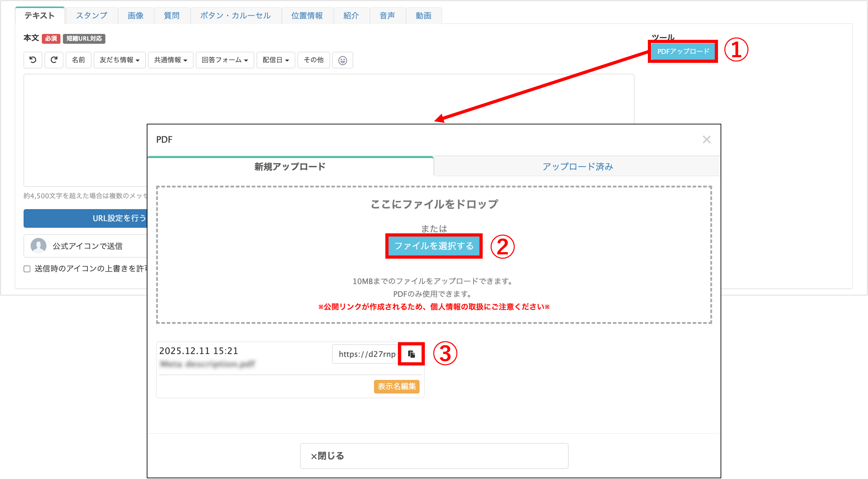Screen dimensions: 868x479
Task: Open the 配信日 dropdown
Action: (275, 60)
